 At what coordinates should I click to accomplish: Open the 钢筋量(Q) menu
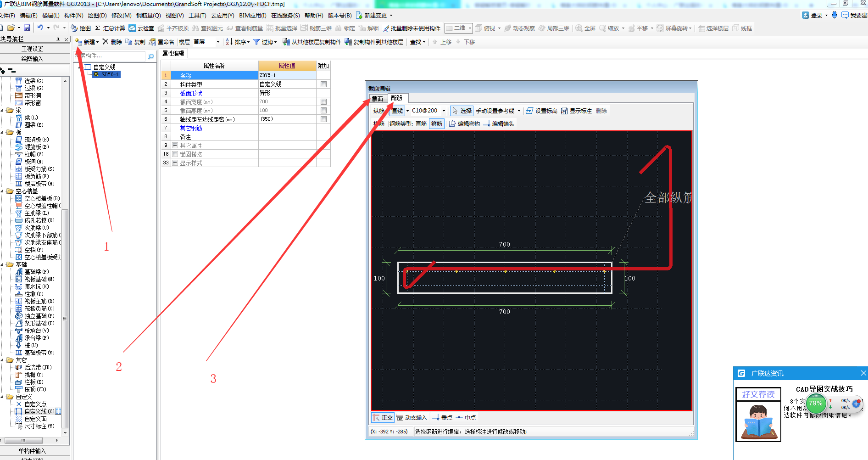(148, 15)
